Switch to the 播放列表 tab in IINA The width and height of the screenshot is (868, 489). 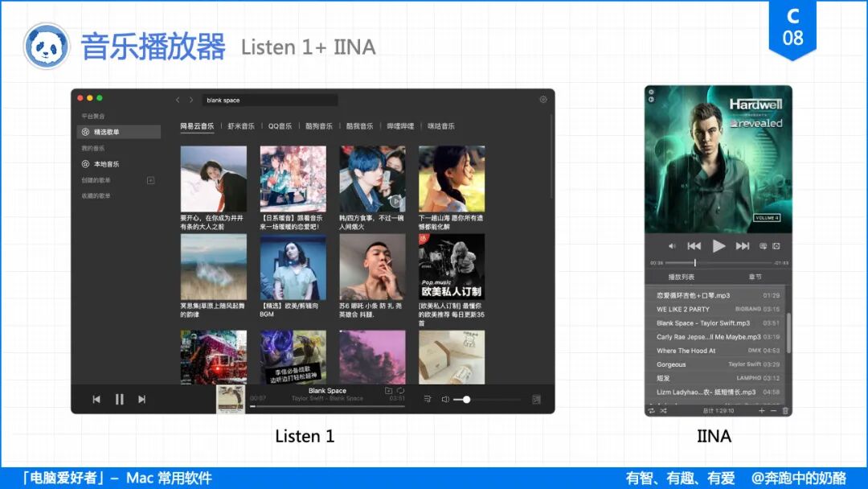tap(681, 277)
